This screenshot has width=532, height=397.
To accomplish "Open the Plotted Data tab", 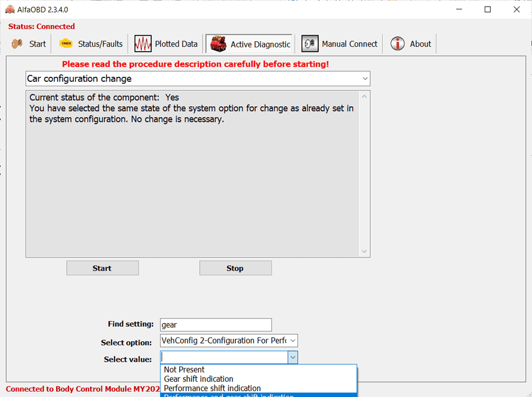I will 166,44.
